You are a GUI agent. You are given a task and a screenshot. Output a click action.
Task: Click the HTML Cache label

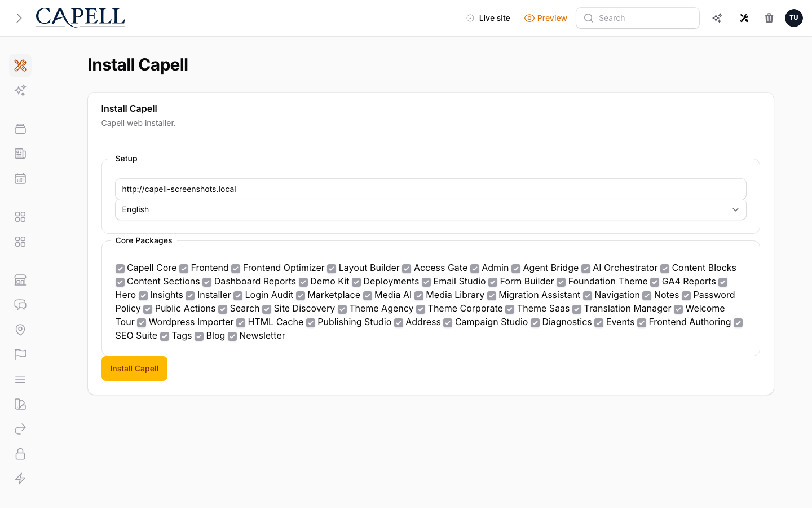point(276,322)
